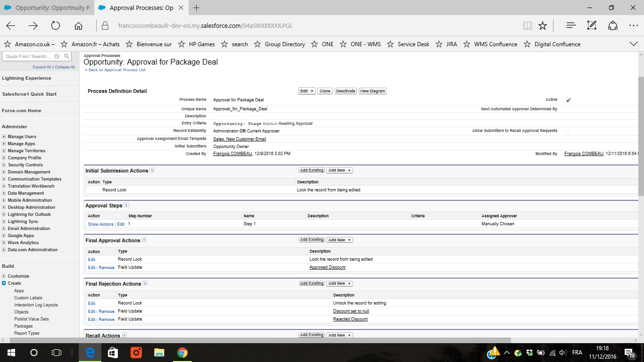This screenshot has width=644, height=362.
Task: Toggle Allow Submitters to Recall Approval Requests checkbox
Action: (x=568, y=132)
